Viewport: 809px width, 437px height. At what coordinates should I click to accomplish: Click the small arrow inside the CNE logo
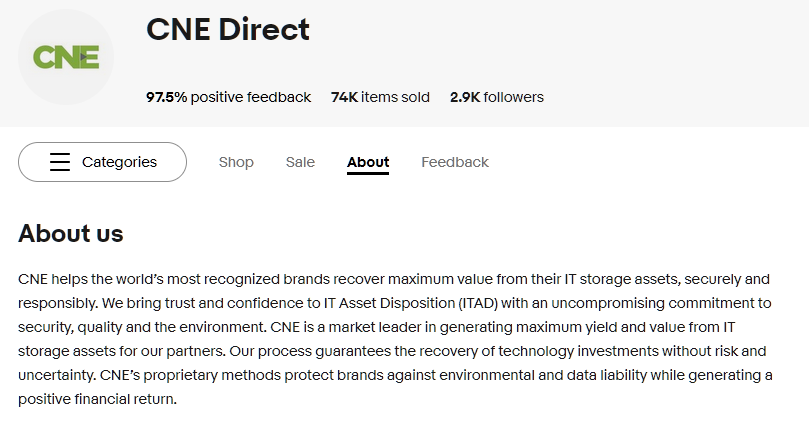pyautogui.click(x=83, y=57)
